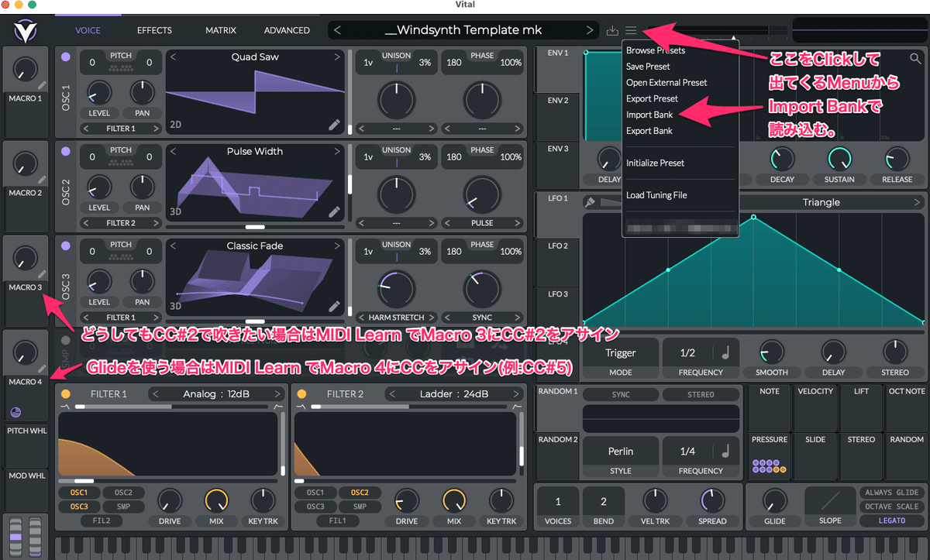Viewport: 930px width, 560px height.
Task: Toggle the OSC 2 power button
Action: [x=65, y=152]
